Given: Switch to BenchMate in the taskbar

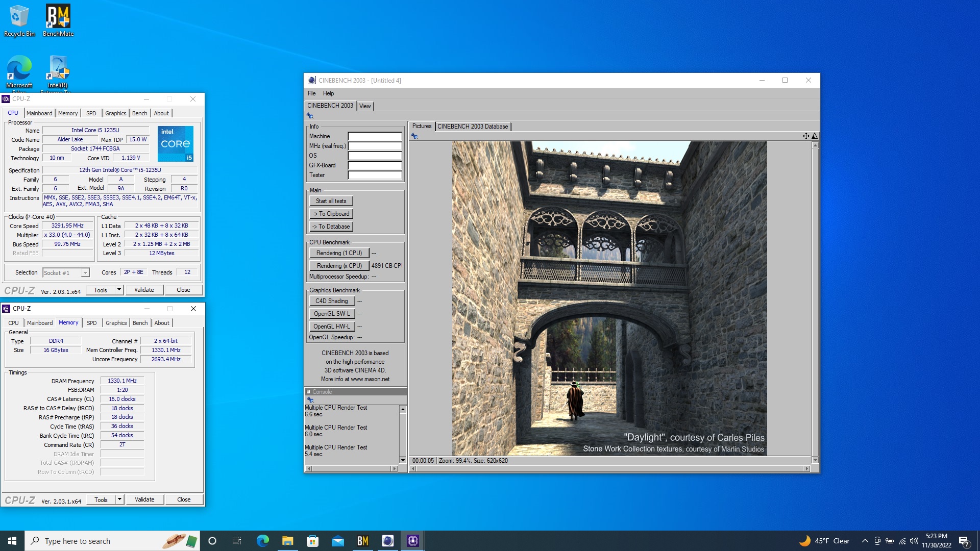Looking at the screenshot, I should (362, 541).
